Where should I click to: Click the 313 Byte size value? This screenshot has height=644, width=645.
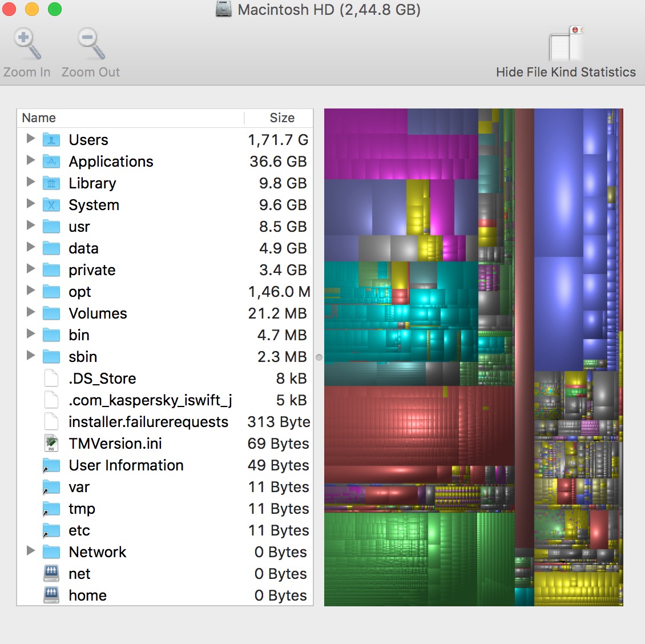click(x=279, y=422)
